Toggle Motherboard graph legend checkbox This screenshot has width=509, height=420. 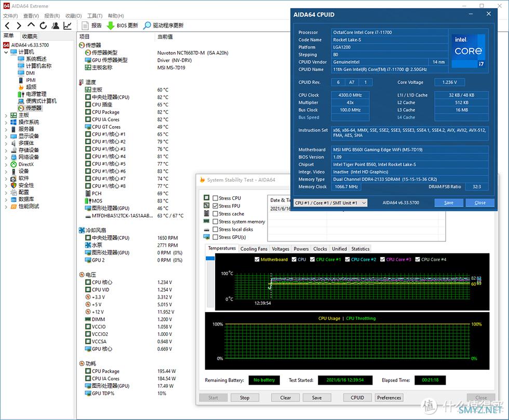pos(257,260)
